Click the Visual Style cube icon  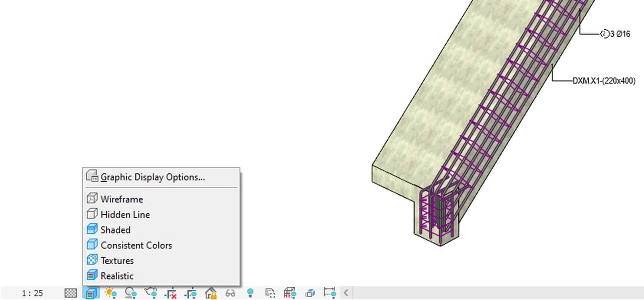(x=91, y=293)
